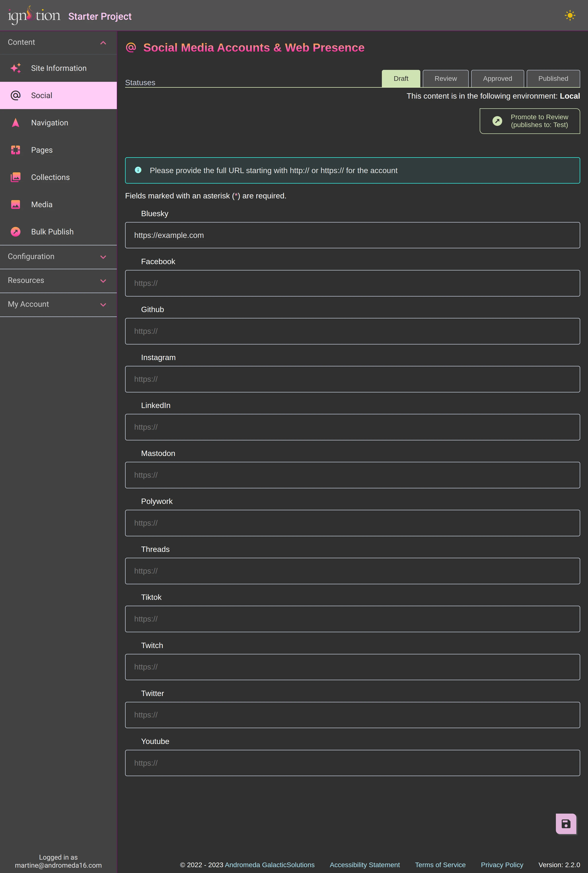The width and height of the screenshot is (588, 873).
Task: Open Bulk Publish menu item
Action: pos(58,232)
